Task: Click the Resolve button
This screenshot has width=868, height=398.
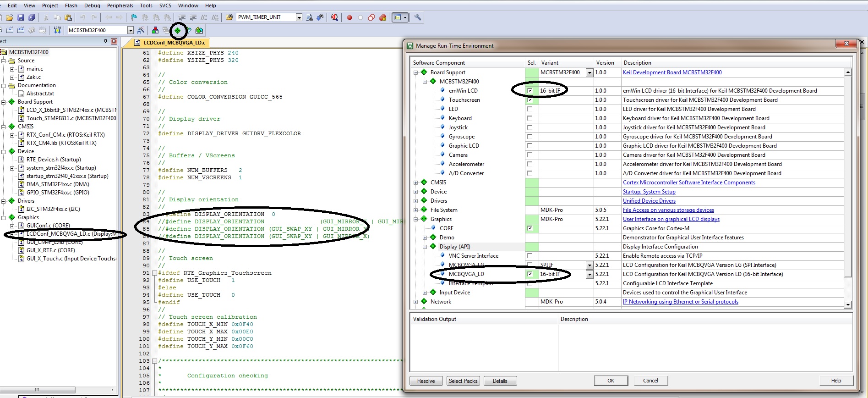Action: (426, 381)
